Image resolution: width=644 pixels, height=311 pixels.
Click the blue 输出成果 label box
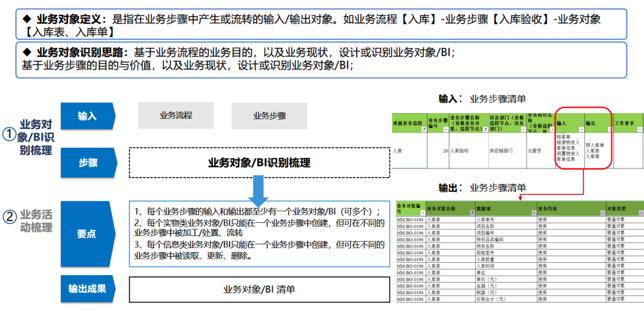coord(87,289)
